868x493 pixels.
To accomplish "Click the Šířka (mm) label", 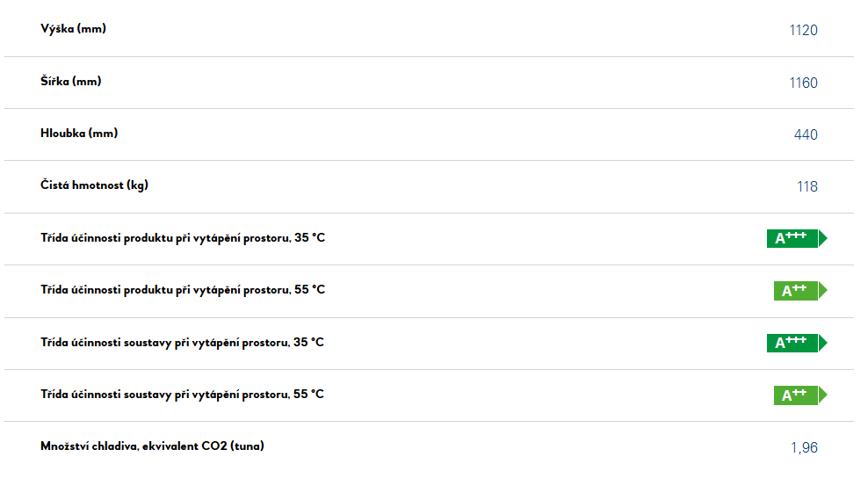I will [71, 82].
